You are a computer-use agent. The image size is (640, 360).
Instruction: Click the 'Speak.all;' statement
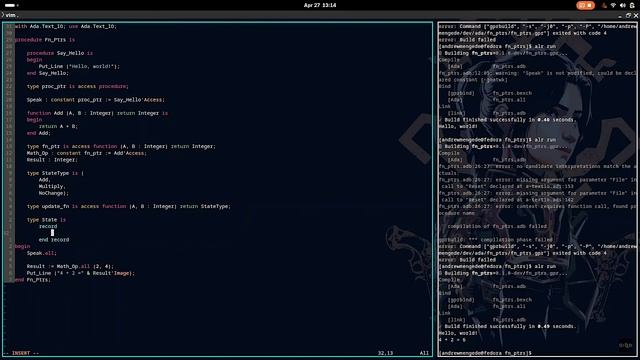[42, 253]
